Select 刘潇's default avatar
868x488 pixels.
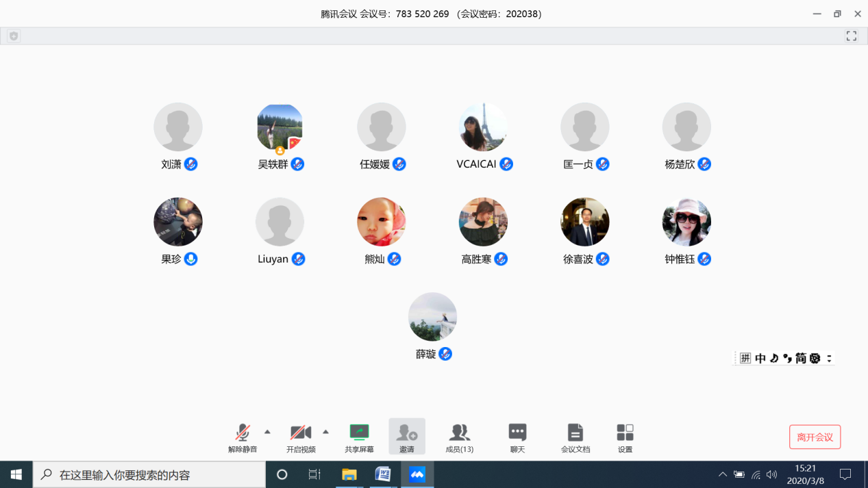coord(178,127)
